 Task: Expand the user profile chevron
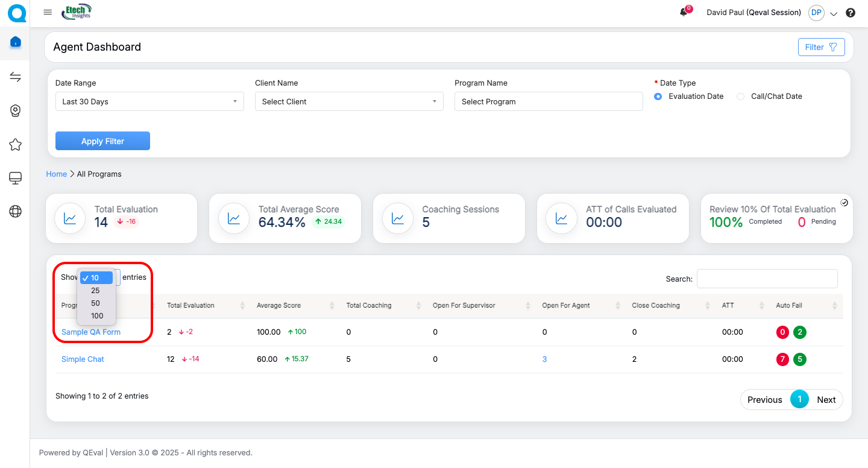coord(834,14)
